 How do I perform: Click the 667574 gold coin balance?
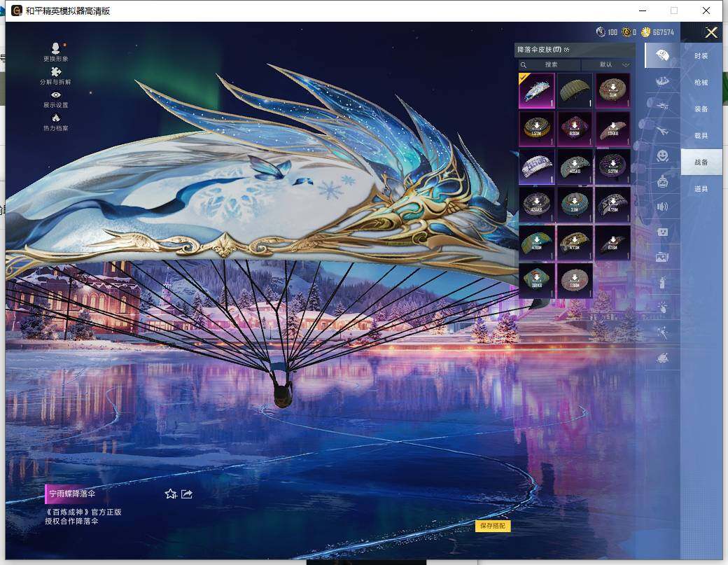(x=657, y=32)
